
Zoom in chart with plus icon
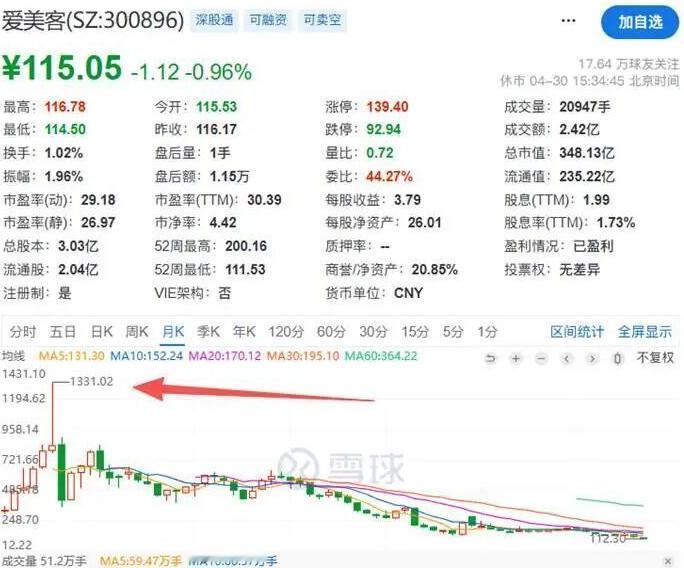pos(516,359)
